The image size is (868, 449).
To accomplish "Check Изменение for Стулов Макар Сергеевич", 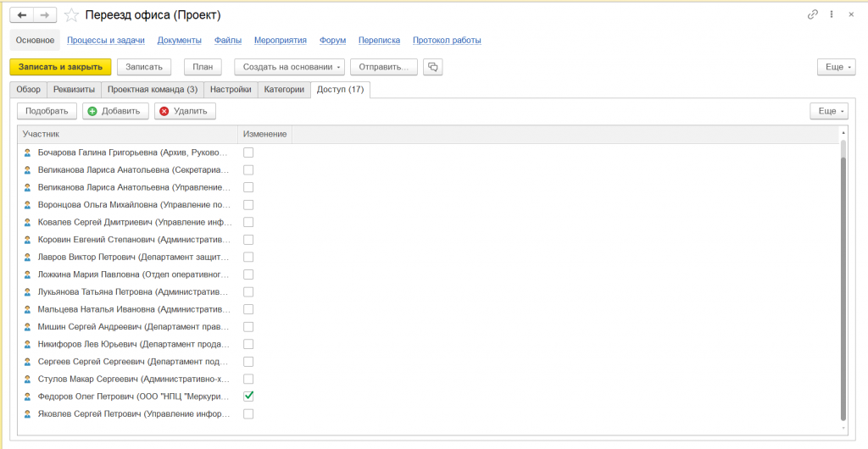I will 248,379.
